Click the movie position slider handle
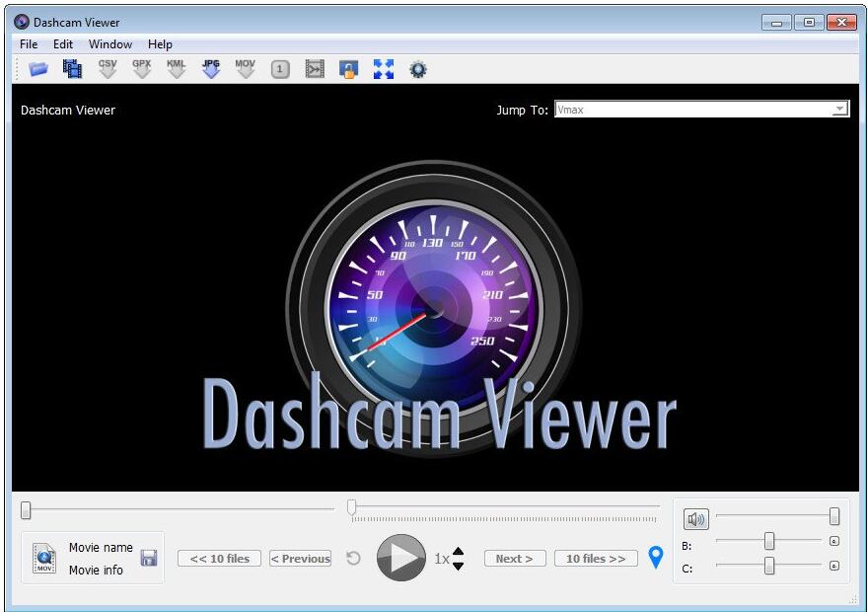 26,510
